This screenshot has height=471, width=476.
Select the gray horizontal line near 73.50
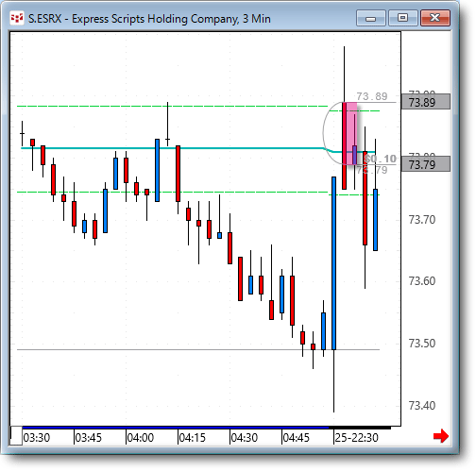198,349
